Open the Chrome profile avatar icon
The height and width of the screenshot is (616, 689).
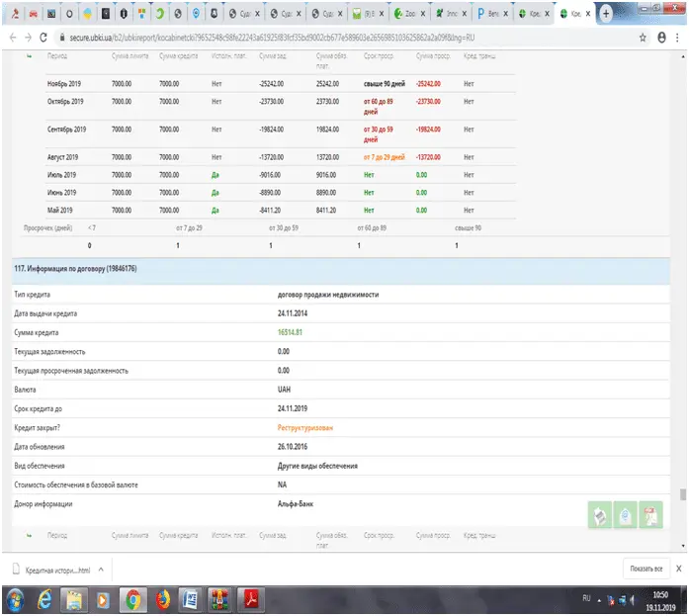661,37
